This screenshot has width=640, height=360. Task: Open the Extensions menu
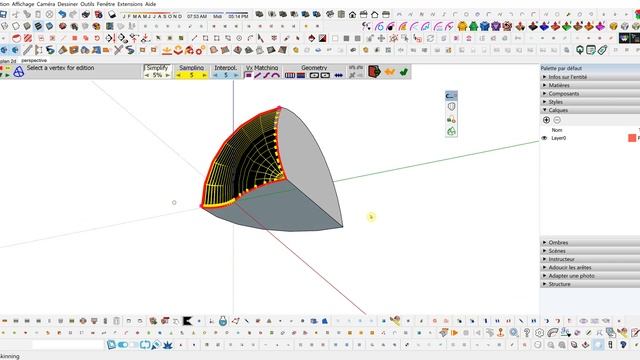[130, 4]
